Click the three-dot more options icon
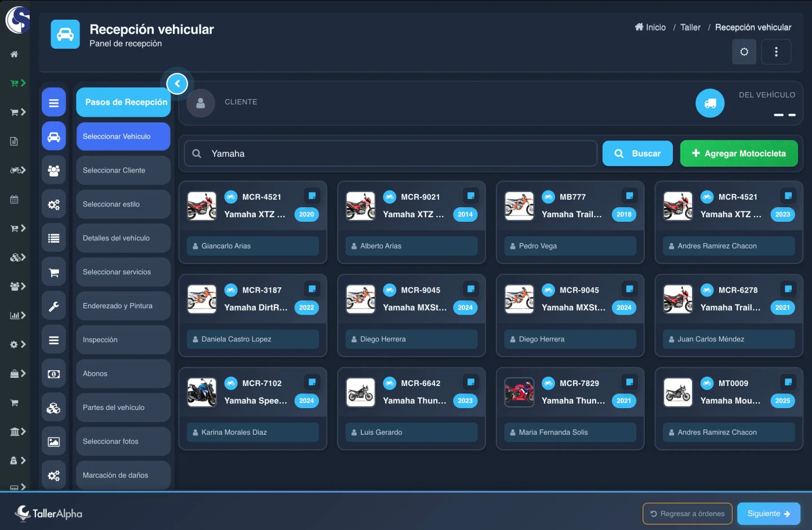The height and width of the screenshot is (530, 812). point(776,52)
